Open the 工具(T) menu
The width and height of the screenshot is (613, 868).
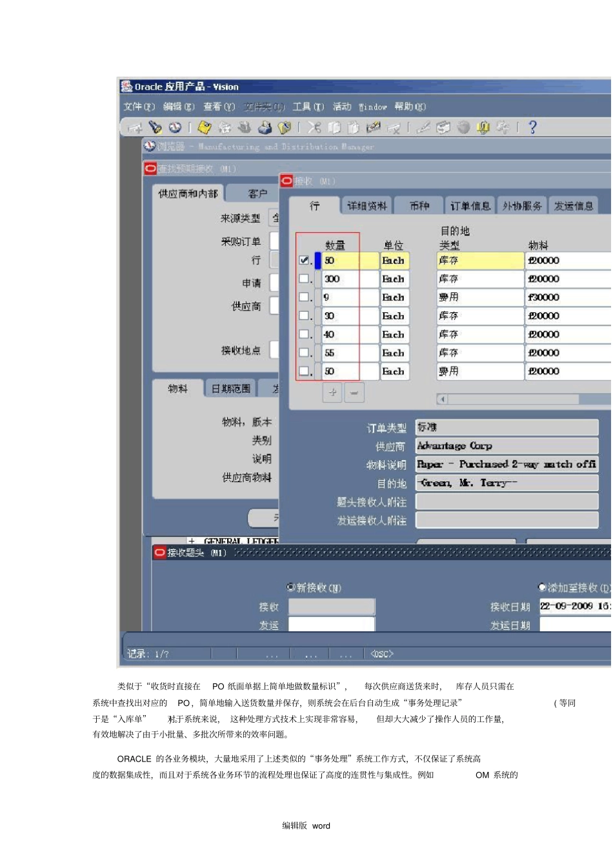pyautogui.click(x=308, y=106)
